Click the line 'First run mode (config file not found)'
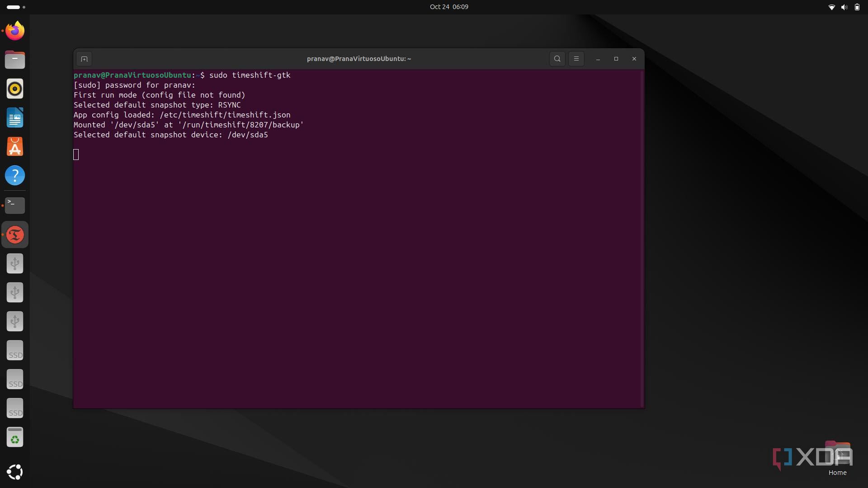The height and width of the screenshot is (488, 868). tap(160, 95)
